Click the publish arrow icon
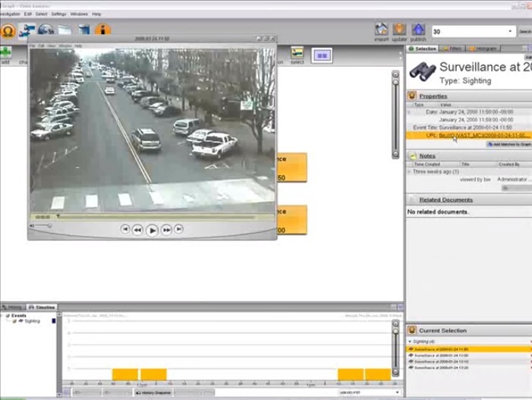 coord(418,30)
